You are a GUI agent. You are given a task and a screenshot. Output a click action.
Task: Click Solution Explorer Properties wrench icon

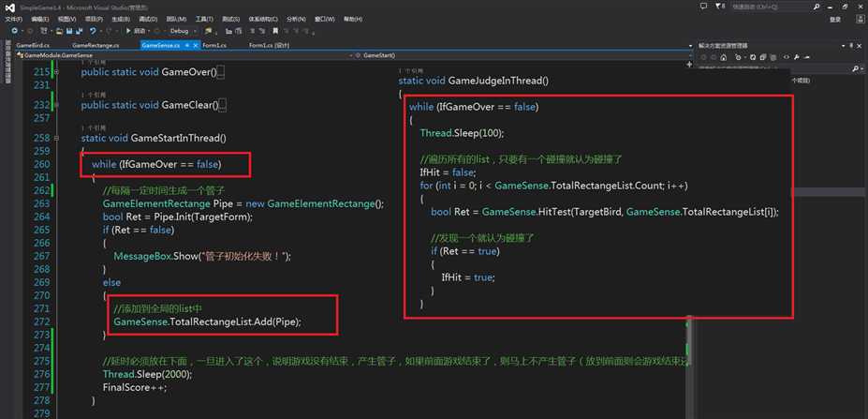pyautogui.click(x=797, y=57)
